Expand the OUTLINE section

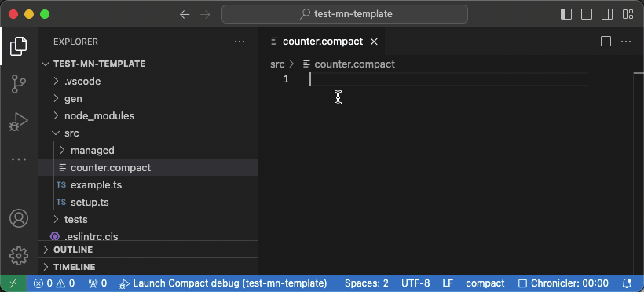pyautogui.click(x=148, y=250)
